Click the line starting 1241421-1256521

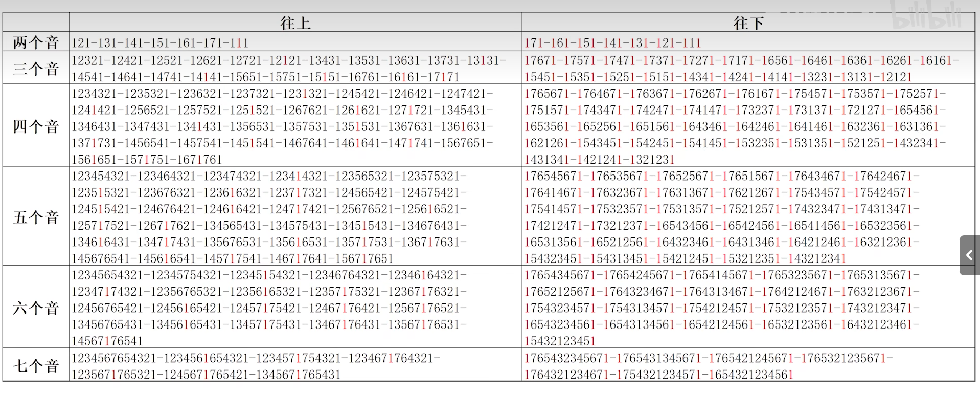[283, 110]
